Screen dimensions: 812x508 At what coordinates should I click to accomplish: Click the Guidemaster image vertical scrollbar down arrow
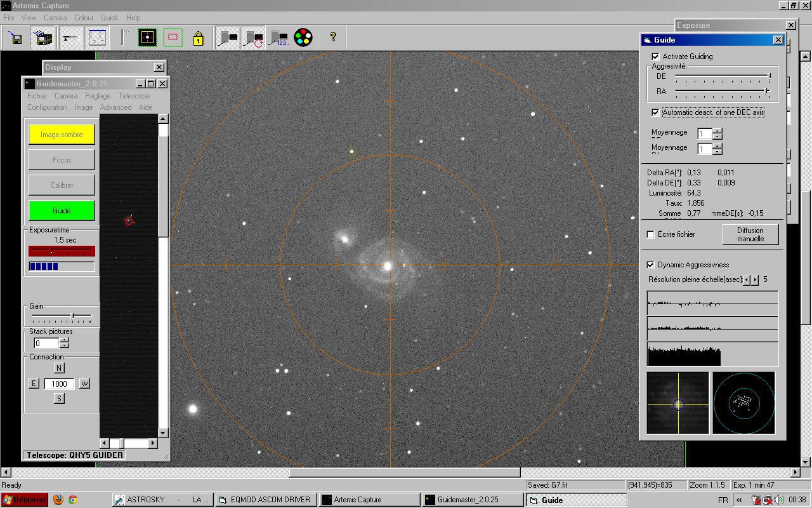pyautogui.click(x=163, y=433)
